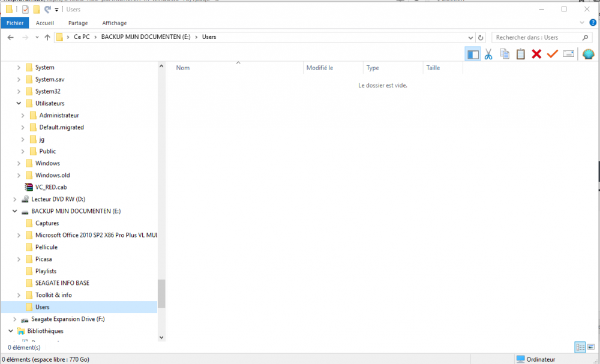Open the address bar history dropdown
600x364 pixels.
470,37
